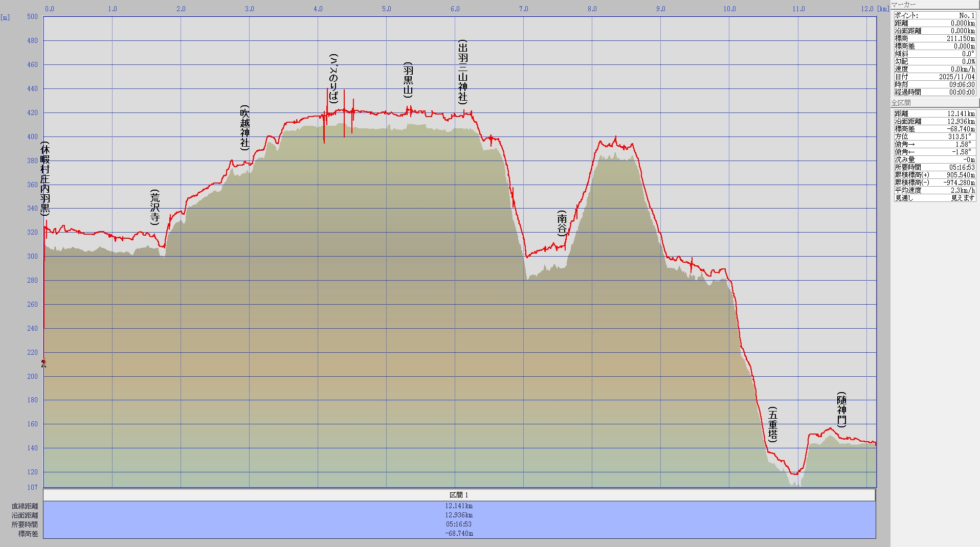
Task: Click the 出羽三山神社 waypoint label
Action: click(x=462, y=72)
